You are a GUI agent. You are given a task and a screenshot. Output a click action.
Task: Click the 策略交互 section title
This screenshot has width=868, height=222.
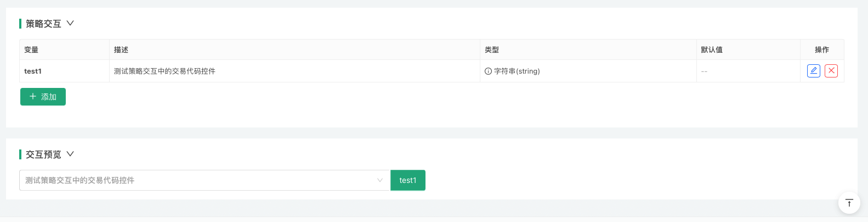tap(43, 24)
